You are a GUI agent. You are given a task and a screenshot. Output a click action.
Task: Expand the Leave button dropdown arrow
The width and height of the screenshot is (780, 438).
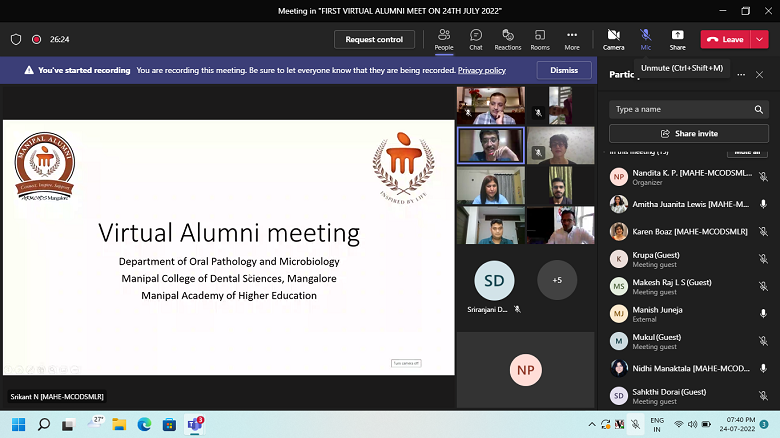(760, 39)
